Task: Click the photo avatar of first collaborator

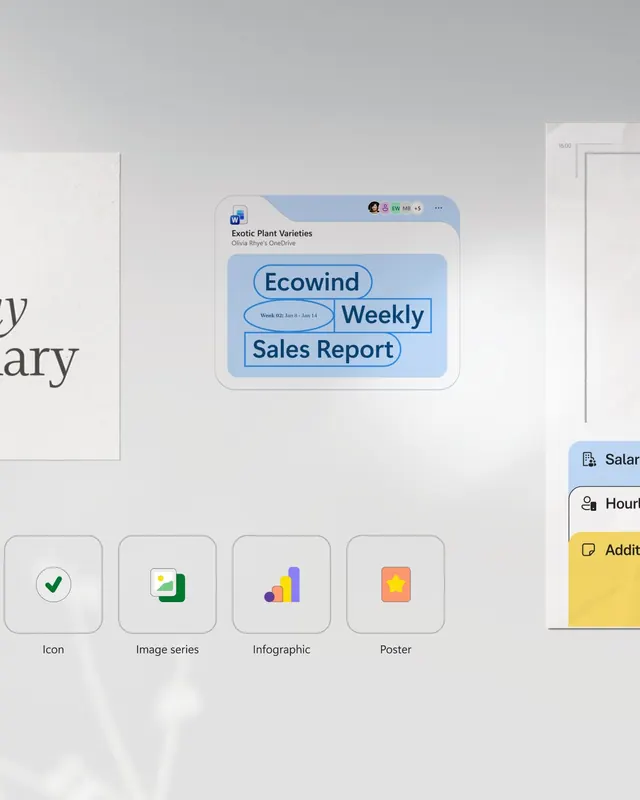Action: 374,207
